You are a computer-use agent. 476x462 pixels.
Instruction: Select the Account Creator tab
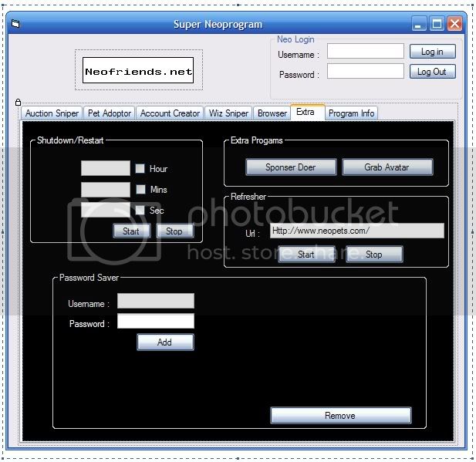pos(170,113)
